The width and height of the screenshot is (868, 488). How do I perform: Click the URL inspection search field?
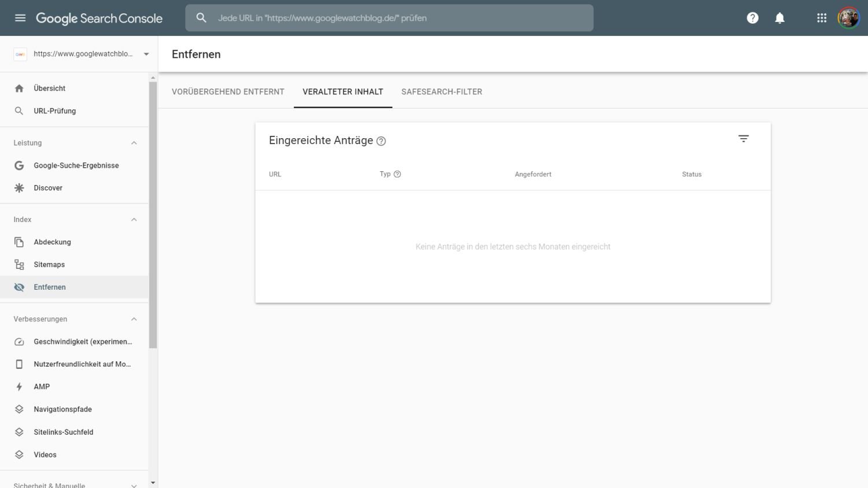click(399, 18)
